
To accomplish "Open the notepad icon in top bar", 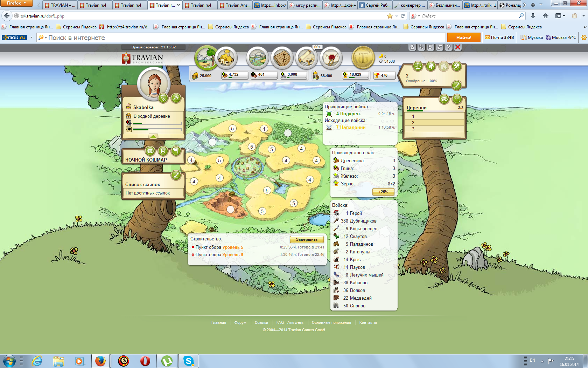I will click(431, 47).
